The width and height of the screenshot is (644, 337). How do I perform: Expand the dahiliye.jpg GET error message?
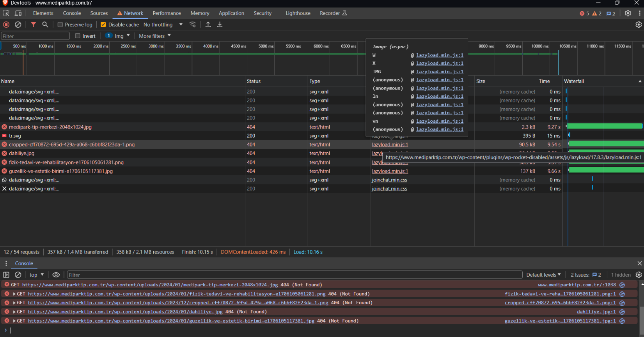click(14, 312)
